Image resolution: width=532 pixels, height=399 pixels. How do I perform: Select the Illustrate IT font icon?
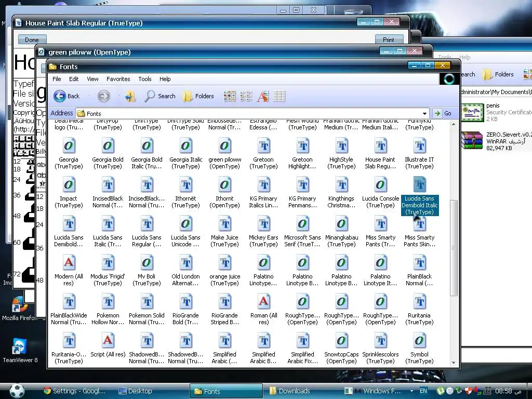(x=420, y=146)
